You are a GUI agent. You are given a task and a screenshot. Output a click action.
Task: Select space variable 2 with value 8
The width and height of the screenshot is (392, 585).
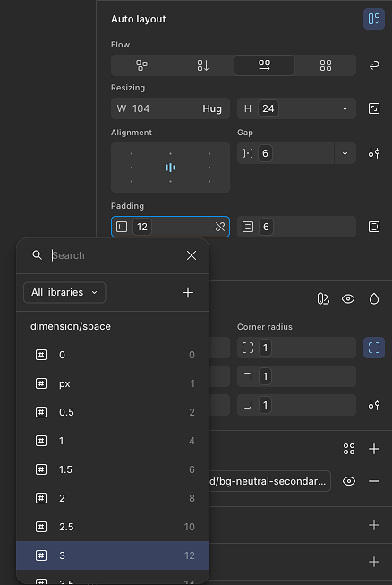[x=113, y=498]
